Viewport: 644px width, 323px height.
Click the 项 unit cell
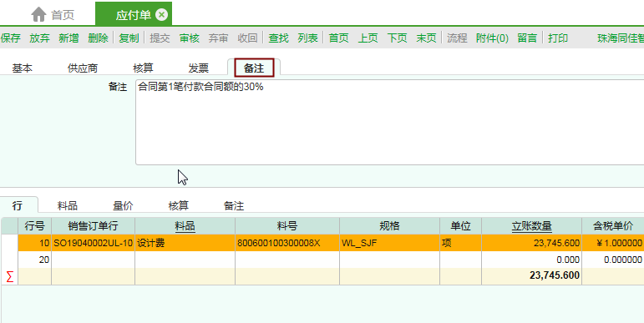point(460,243)
